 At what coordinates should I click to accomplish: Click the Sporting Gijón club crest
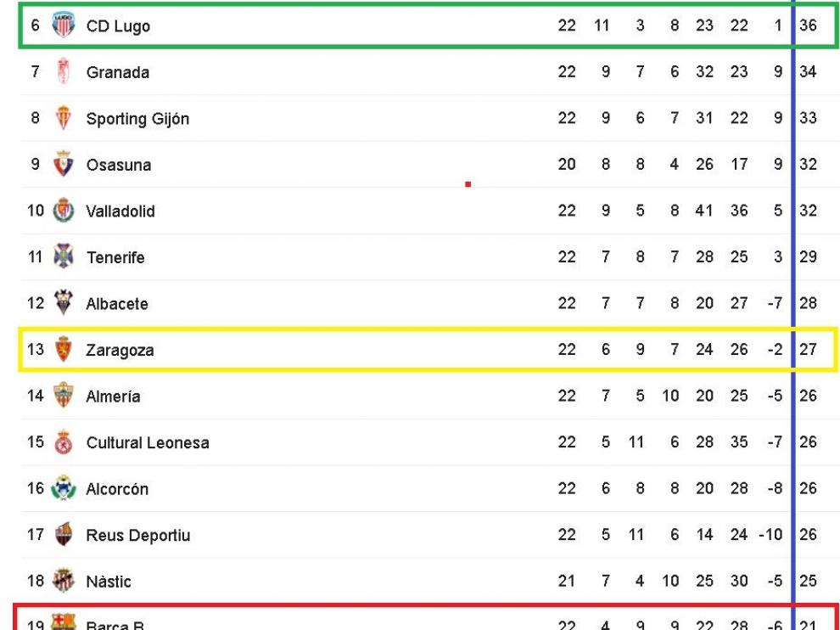coord(64,118)
